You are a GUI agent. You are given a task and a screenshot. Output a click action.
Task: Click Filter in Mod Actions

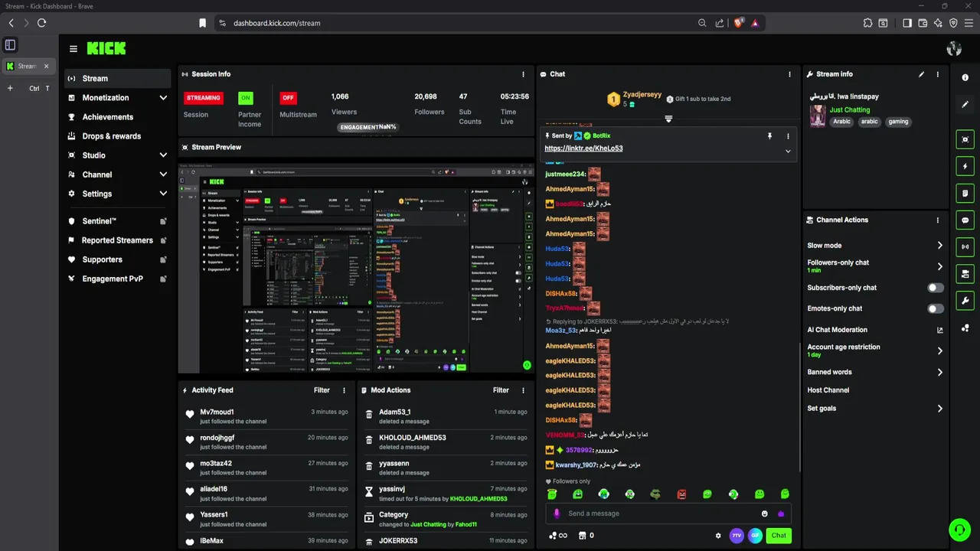[501, 390]
